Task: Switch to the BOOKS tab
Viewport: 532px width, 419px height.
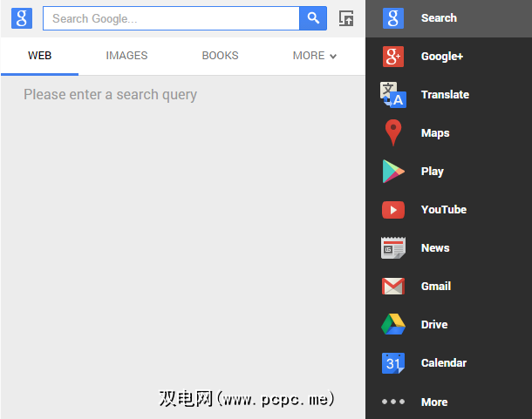Action: tap(220, 56)
